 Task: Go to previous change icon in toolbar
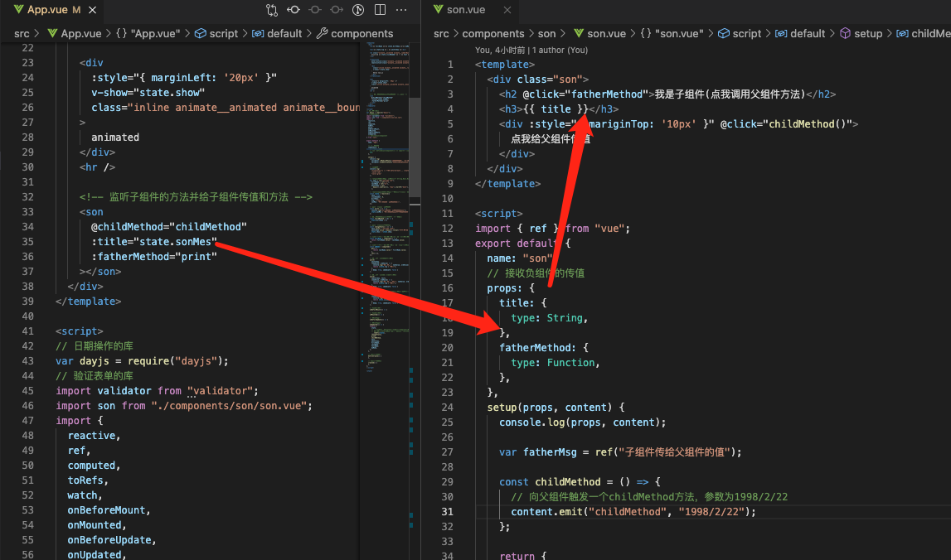pyautogui.click(x=294, y=10)
